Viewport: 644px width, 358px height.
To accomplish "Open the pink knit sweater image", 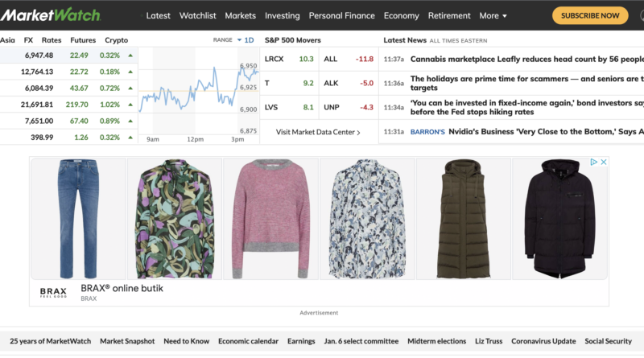I will click(270, 217).
